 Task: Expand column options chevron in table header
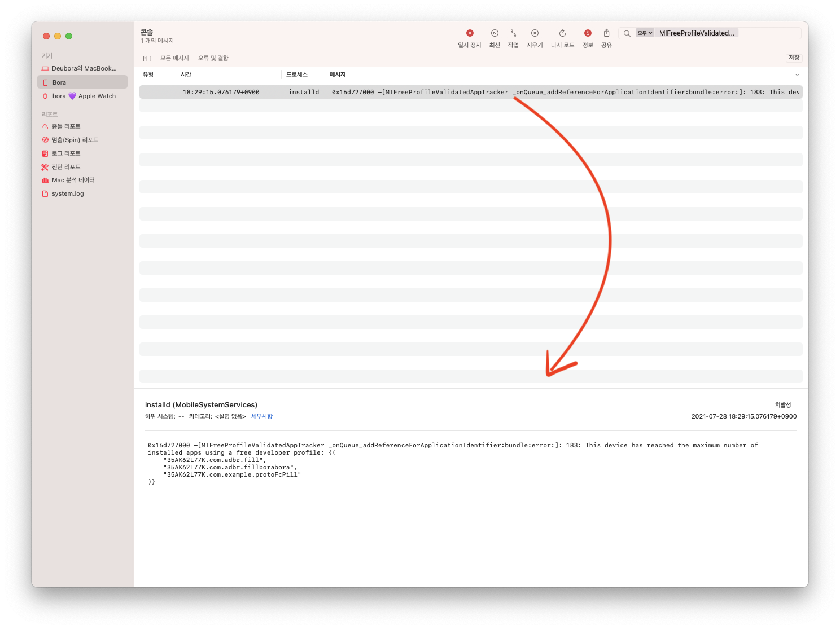[797, 74]
